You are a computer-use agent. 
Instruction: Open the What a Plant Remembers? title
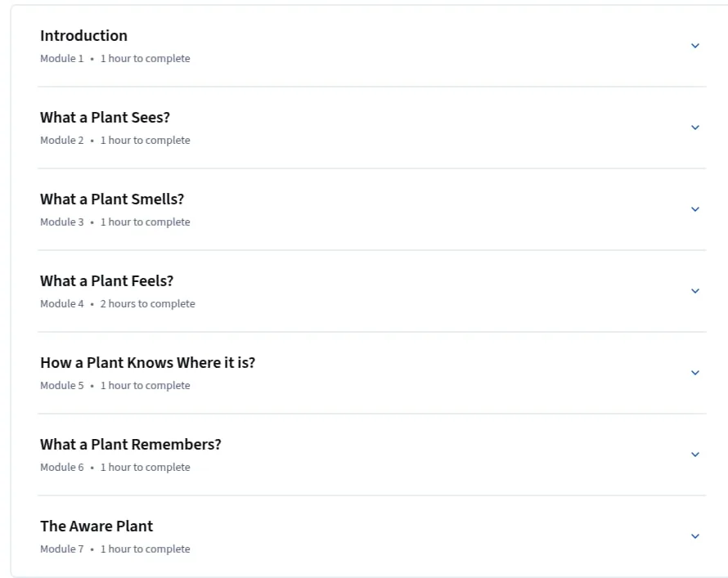point(130,444)
